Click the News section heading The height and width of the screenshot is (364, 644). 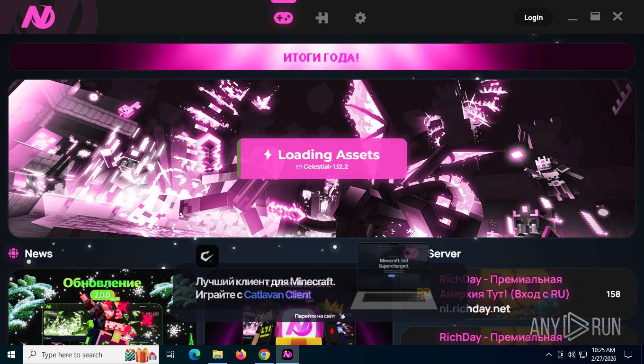coord(38,254)
